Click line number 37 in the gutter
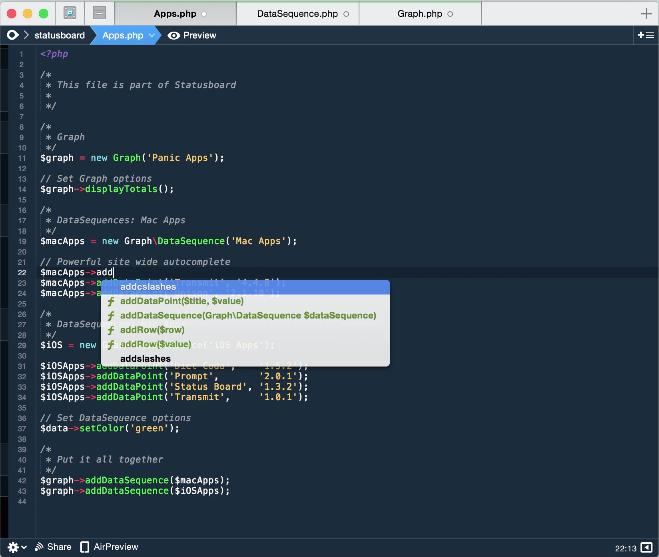This screenshot has height=557, width=659. click(21, 428)
